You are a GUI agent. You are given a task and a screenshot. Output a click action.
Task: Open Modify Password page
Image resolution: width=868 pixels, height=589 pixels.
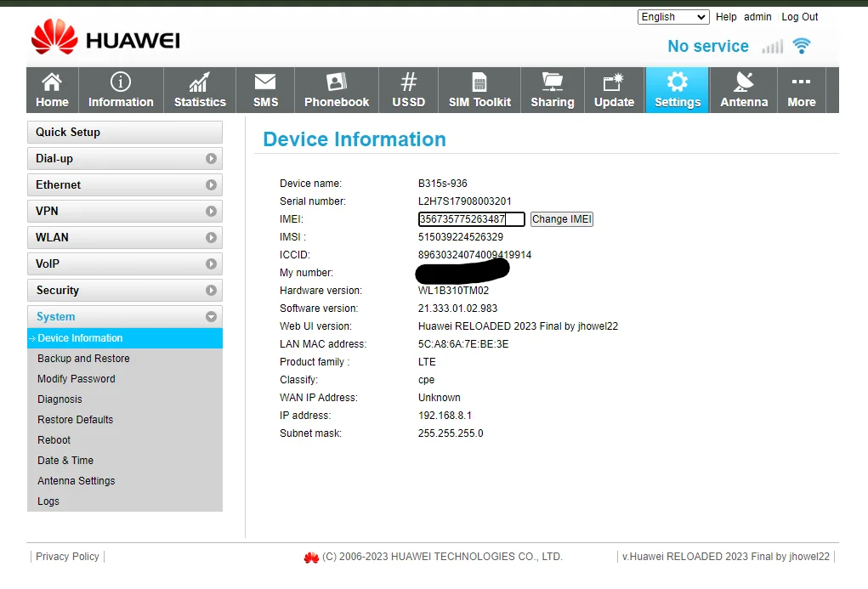point(77,379)
